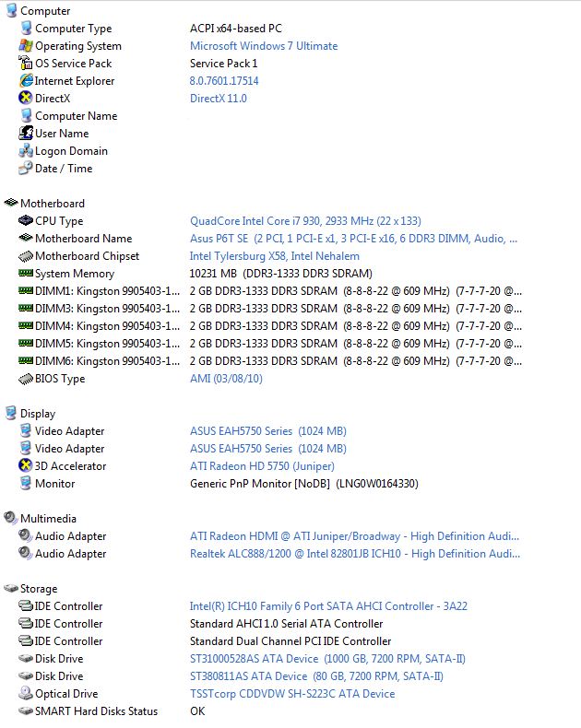581x728 pixels.
Task: Select the 'Storage' section heading text
Action: (39, 589)
